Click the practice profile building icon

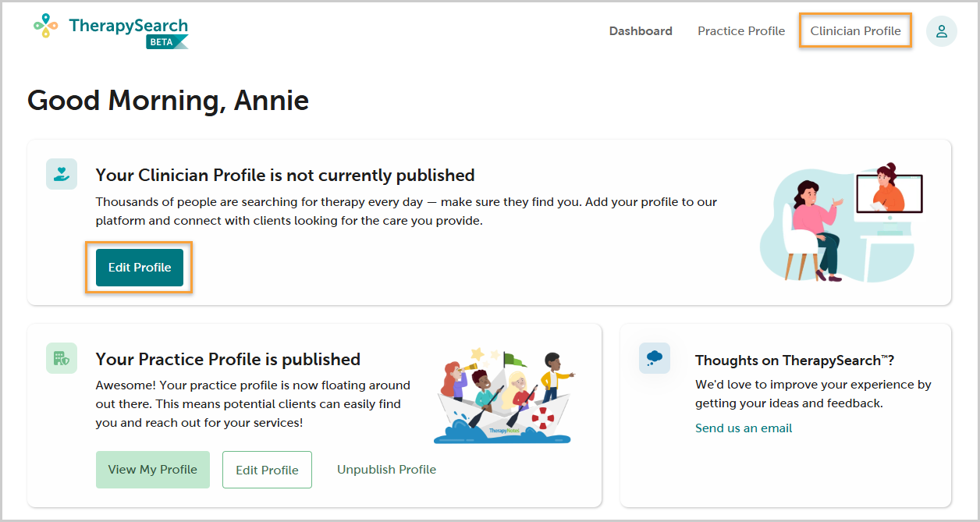(62, 358)
